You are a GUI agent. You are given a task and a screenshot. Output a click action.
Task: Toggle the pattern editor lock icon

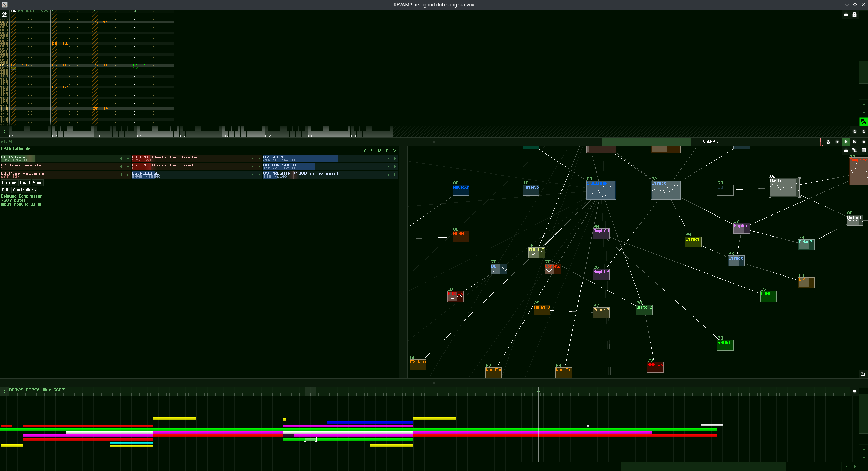coord(855,14)
